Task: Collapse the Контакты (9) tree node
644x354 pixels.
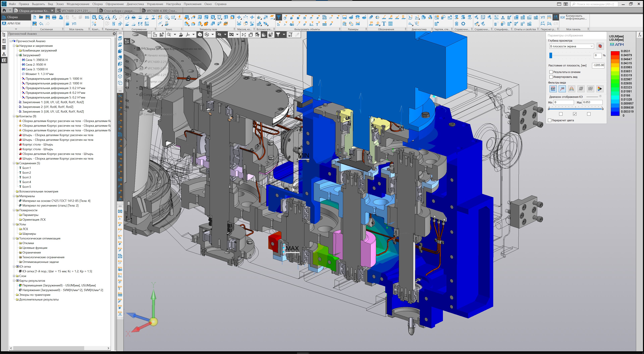Action: coord(14,116)
